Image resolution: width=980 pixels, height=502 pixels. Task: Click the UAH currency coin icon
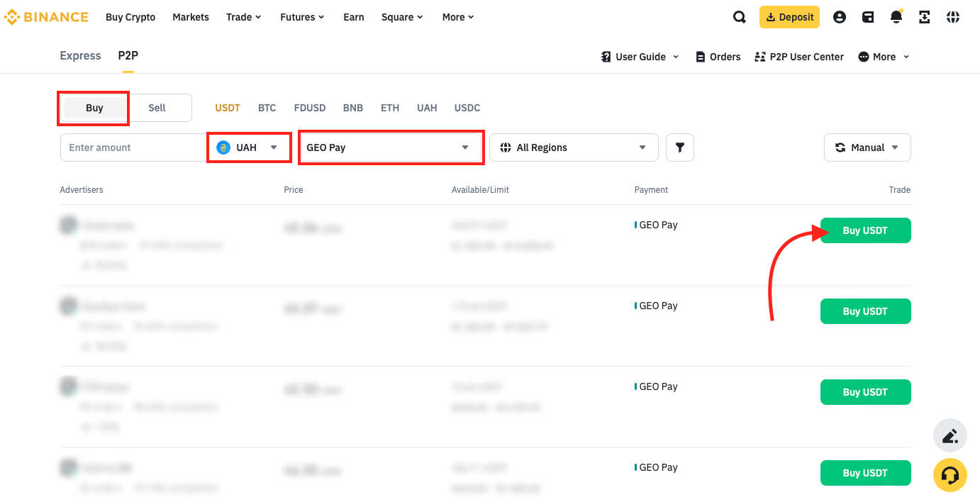click(223, 147)
